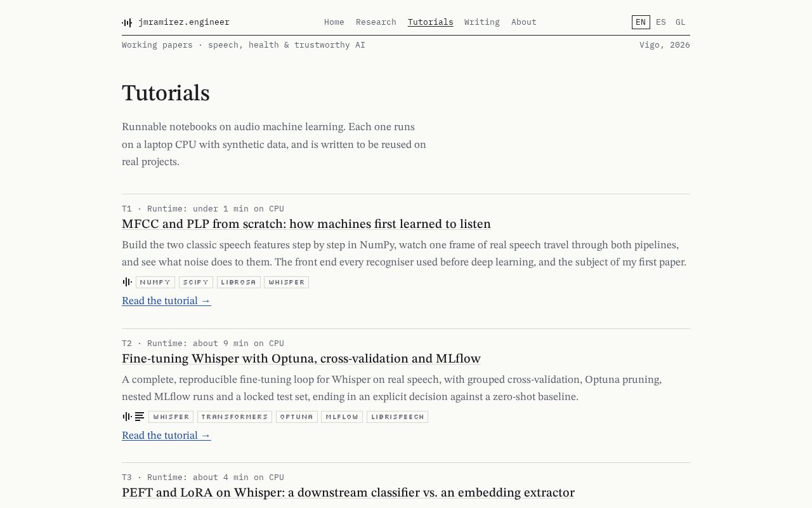Viewport: 812px width, 508px height.
Task: Open the Fine-tuning Whisper with Optuna title
Action: coord(301,359)
